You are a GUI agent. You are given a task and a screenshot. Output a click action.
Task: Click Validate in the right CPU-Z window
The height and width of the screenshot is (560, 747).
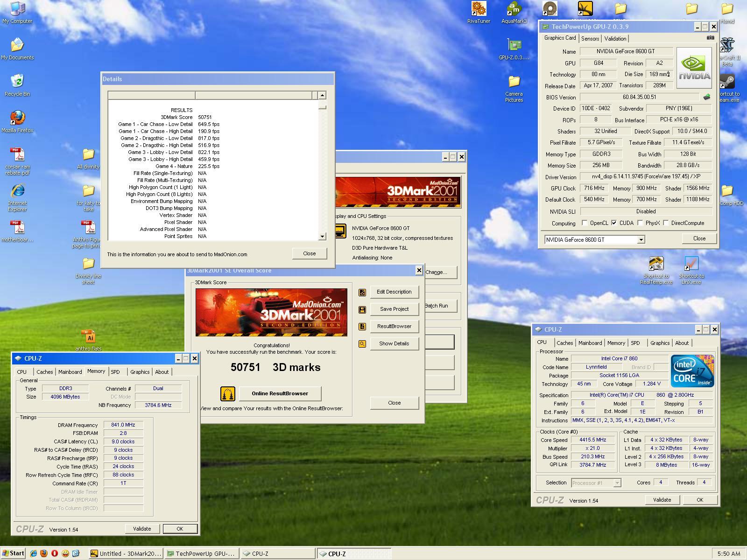pyautogui.click(x=662, y=500)
